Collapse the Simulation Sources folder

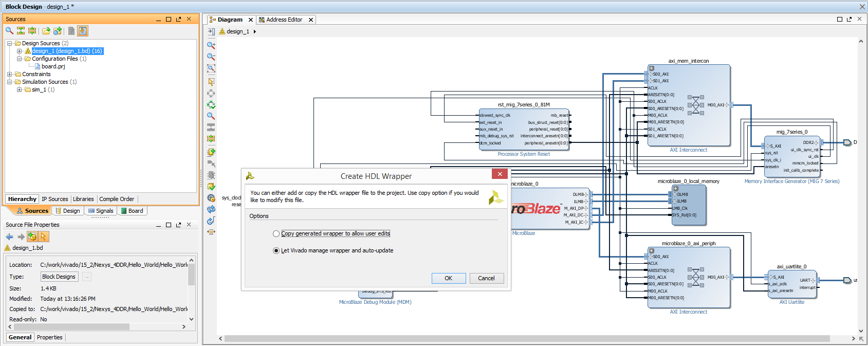point(9,82)
